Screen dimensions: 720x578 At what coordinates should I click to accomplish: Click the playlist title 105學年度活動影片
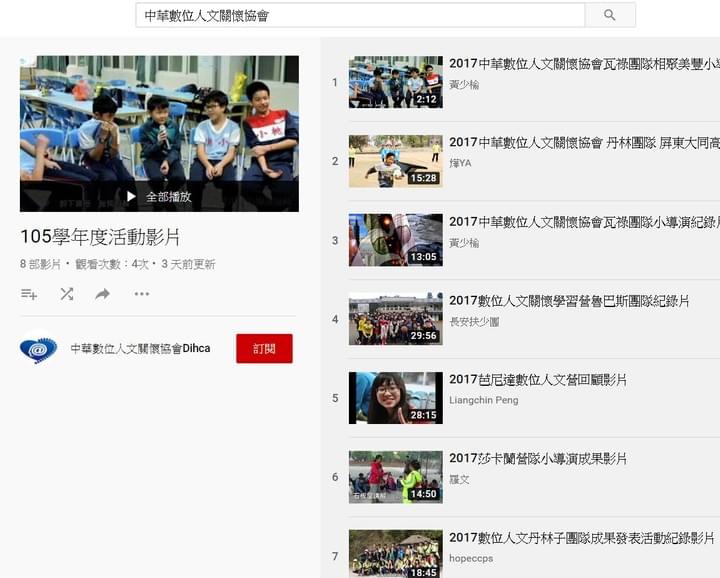pos(100,237)
